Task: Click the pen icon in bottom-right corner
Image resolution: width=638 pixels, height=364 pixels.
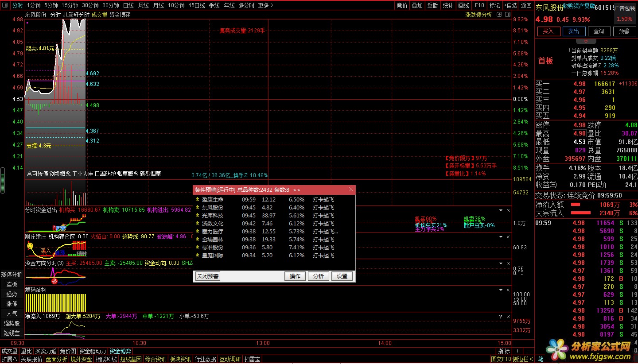Action: coord(541,359)
